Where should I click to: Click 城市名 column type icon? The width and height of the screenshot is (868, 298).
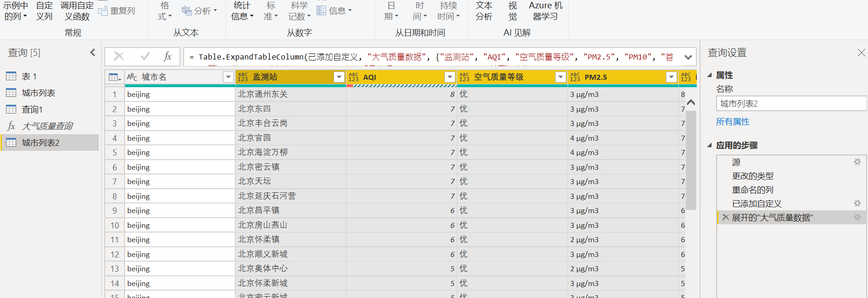[x=132, y=77]
